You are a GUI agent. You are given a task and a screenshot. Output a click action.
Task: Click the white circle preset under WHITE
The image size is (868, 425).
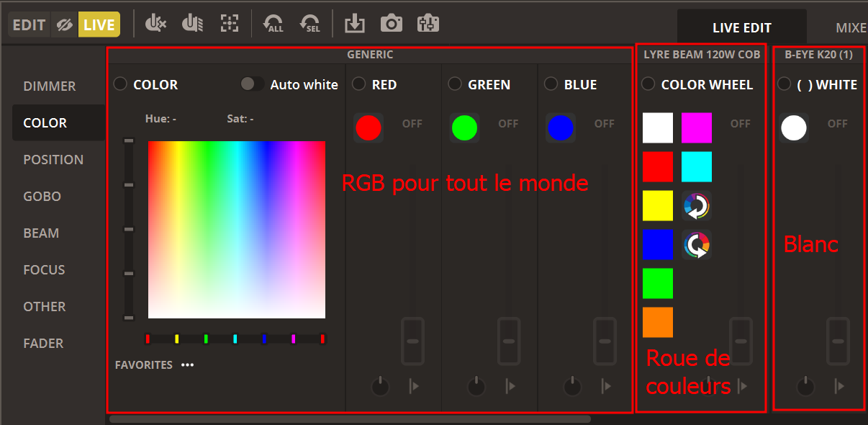coord(794,128)
